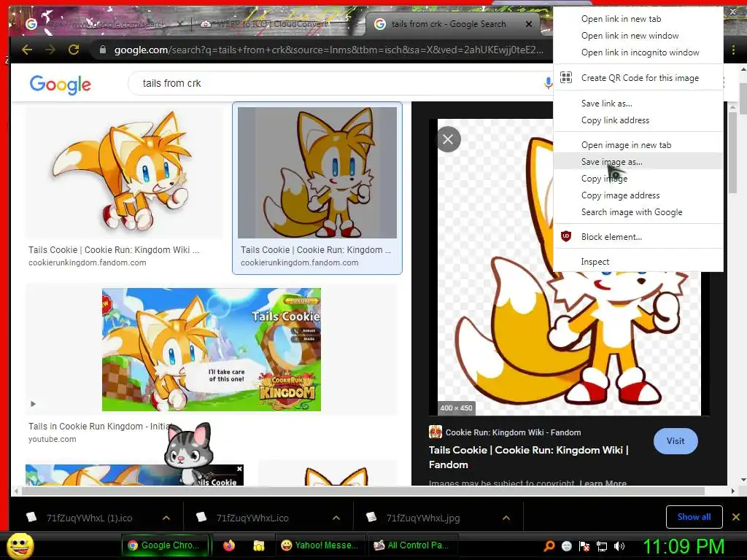Open the 71fZuqYWhxL.ico download
The height and width of the screenshot is (560, 747).
252,518
